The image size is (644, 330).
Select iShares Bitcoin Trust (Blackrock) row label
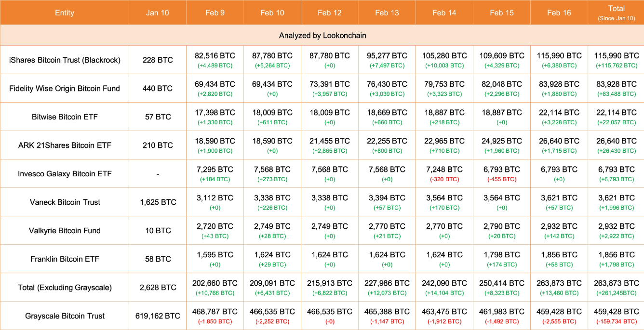click(x=65, y=60)
